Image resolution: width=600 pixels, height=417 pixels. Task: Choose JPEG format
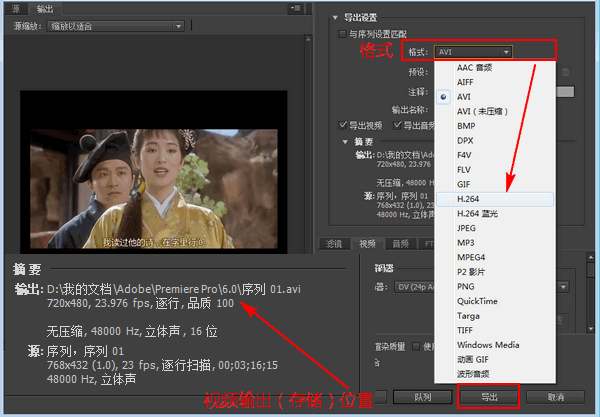click(495, 228)
